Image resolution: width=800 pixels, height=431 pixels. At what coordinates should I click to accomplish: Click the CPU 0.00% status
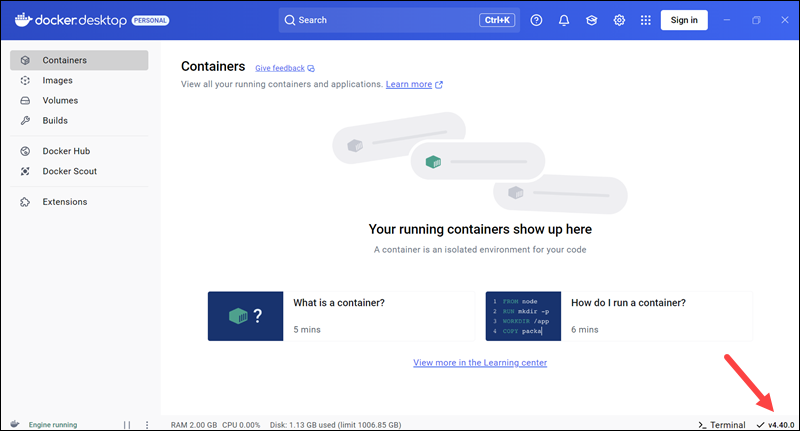click(x=241, y=425)
